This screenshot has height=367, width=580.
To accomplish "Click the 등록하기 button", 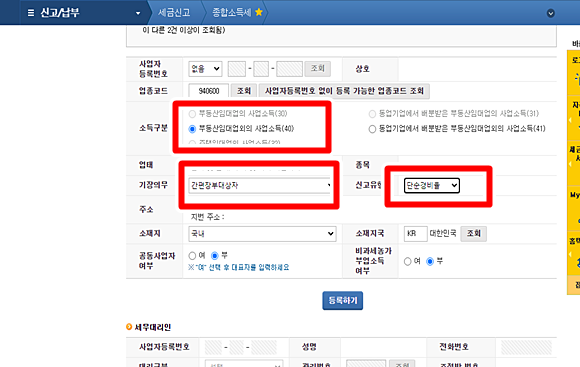I will (343, 300).
